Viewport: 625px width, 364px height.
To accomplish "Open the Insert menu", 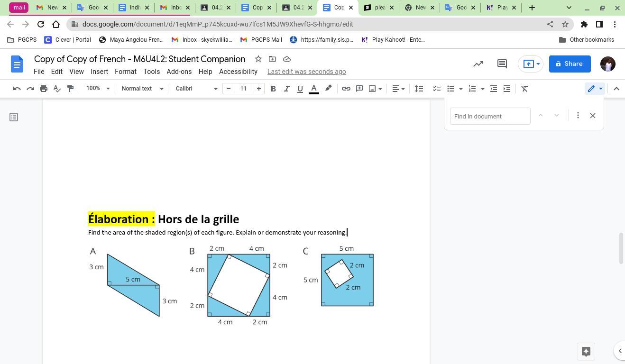I will click(99, 72).
